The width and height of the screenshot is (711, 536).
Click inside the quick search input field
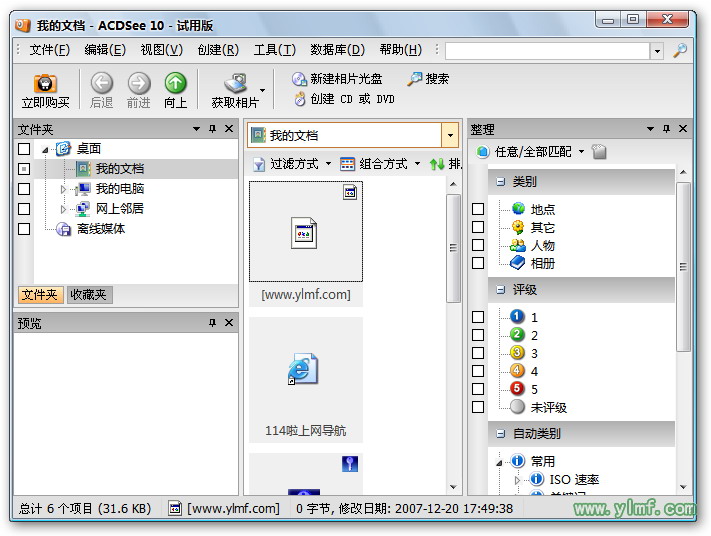[x=547, y=51]
